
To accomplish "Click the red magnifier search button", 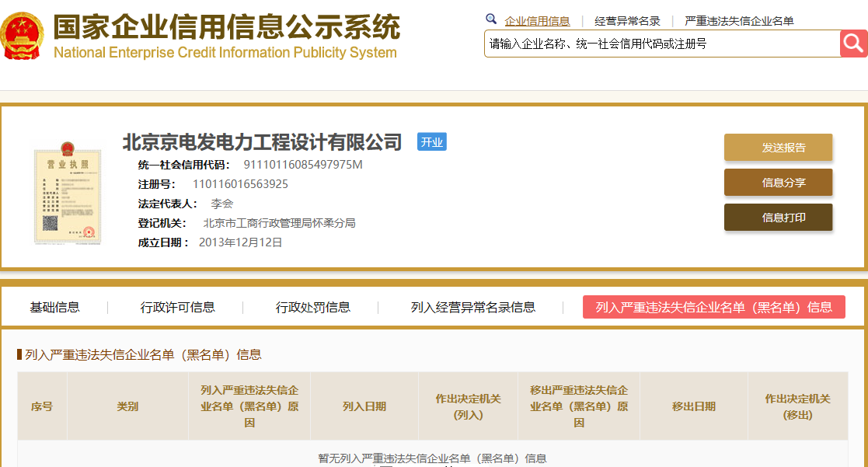I will click(853, 44).
